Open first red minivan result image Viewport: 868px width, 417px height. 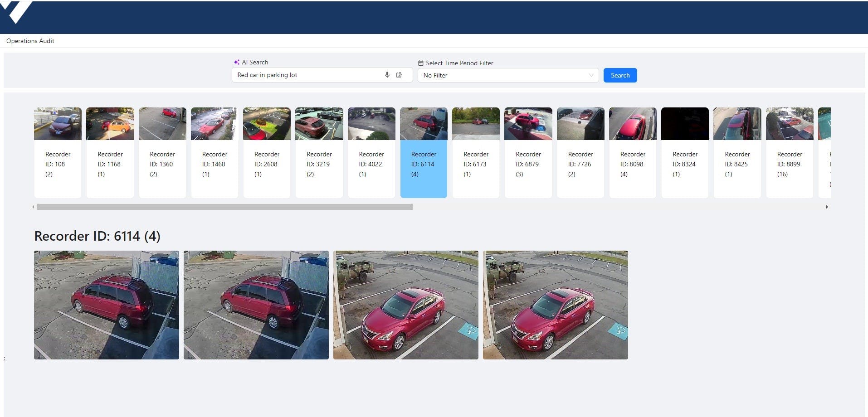107,305
